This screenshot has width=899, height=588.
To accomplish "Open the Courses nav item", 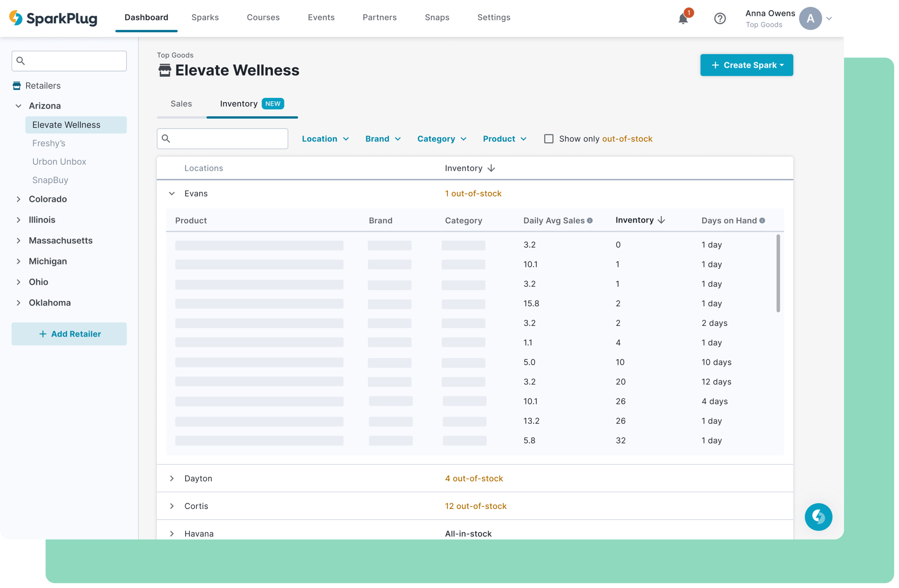I will 263,18.
